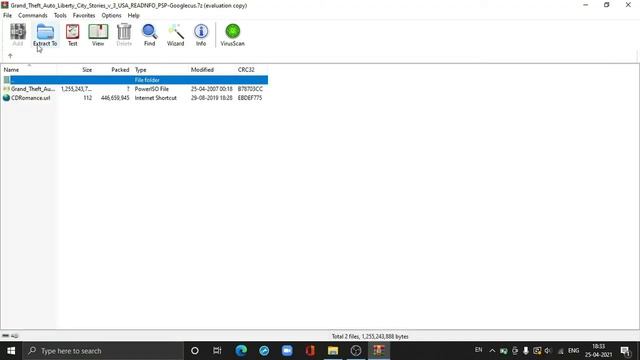Open Cortana circle on taskbar
This screenshot has width=640, height=360.
coord(195,351)
